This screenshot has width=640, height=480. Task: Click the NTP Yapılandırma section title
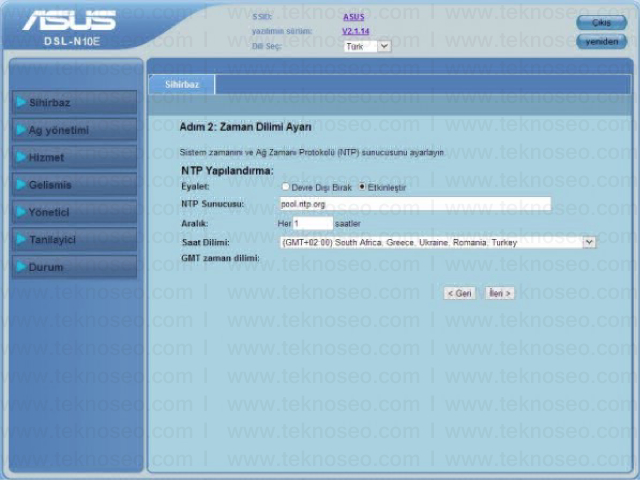tap(227, 171)
